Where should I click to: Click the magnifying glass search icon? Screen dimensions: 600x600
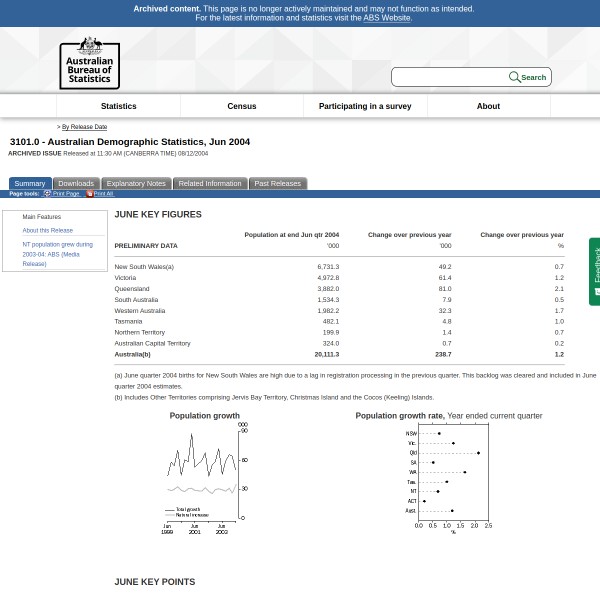click(x=514, y=77)
